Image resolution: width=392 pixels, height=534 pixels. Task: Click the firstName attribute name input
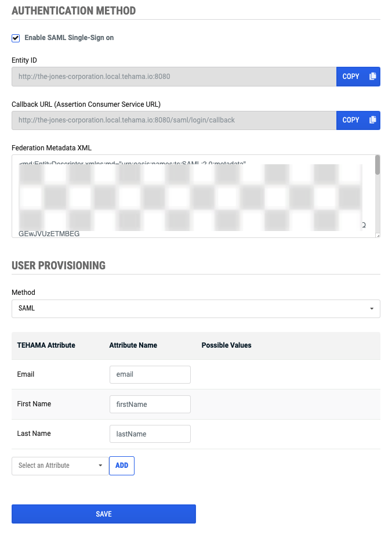[x=150, y=404]
